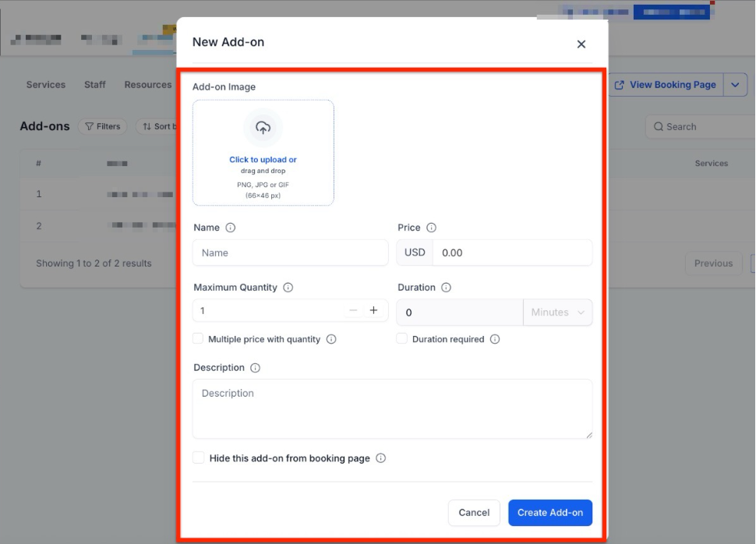This screenshot has width=756, height=544.
Task: Toggle Hide this add-on from booking page
Action: pos(199,458)
